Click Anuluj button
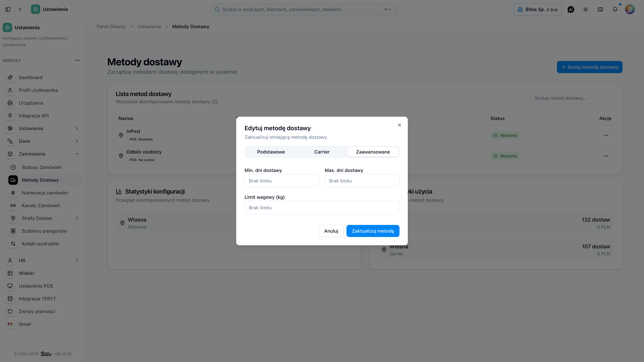This screenshot has height=362, width=644. tap(331, 231)
